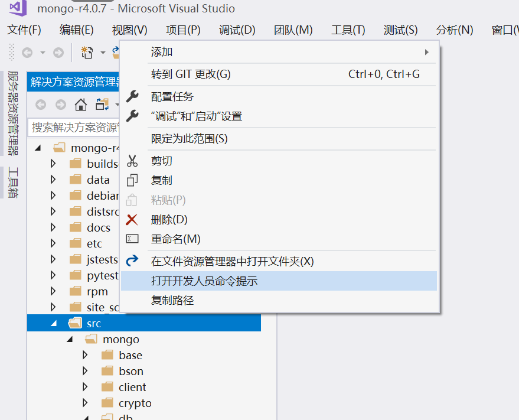Open the 编辑(E) menu
519x420 pixels.
76,30
